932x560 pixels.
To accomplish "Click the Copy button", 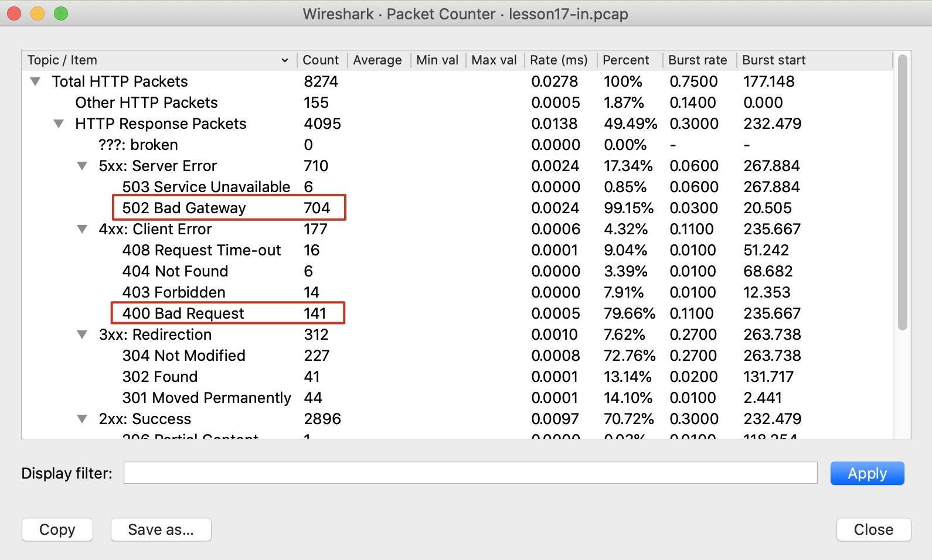I will tap(57, 530).
